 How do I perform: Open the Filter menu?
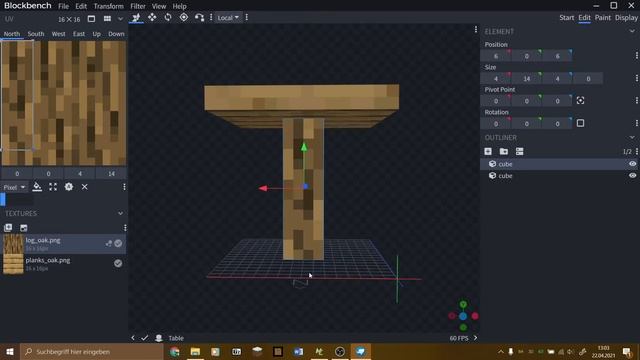(x=138, y=6)
